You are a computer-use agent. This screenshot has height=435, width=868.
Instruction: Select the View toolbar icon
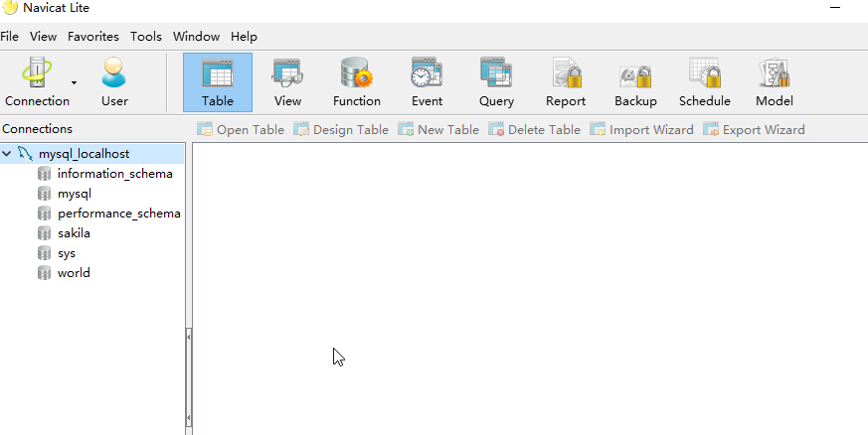(287, 81)
